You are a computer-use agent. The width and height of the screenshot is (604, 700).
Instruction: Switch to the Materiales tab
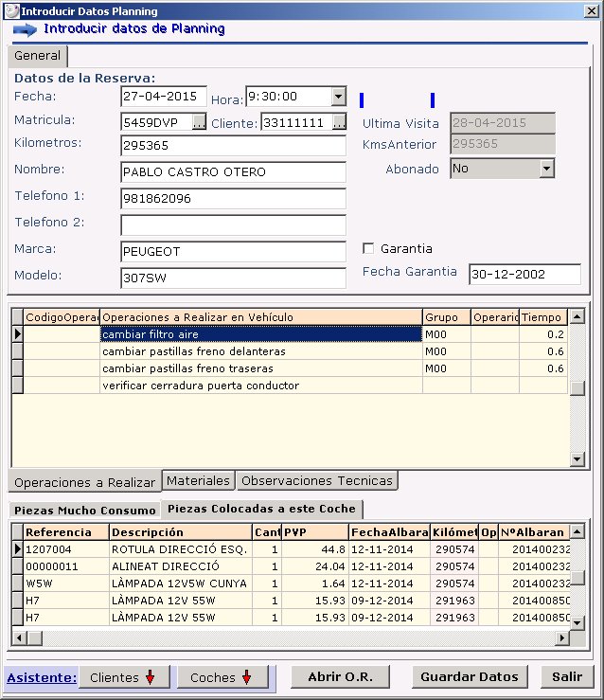198,481
